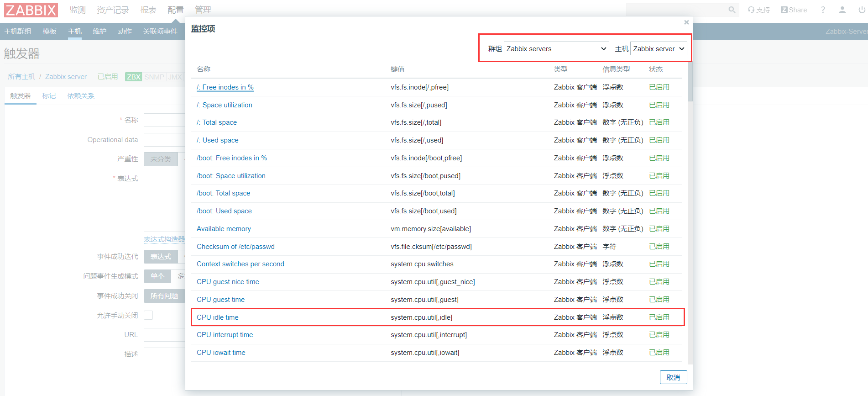This screenshot has width=868, height=396.
Task: Click the ZBX availability badge
Action: pyautogui.click(x=133, y=77)
